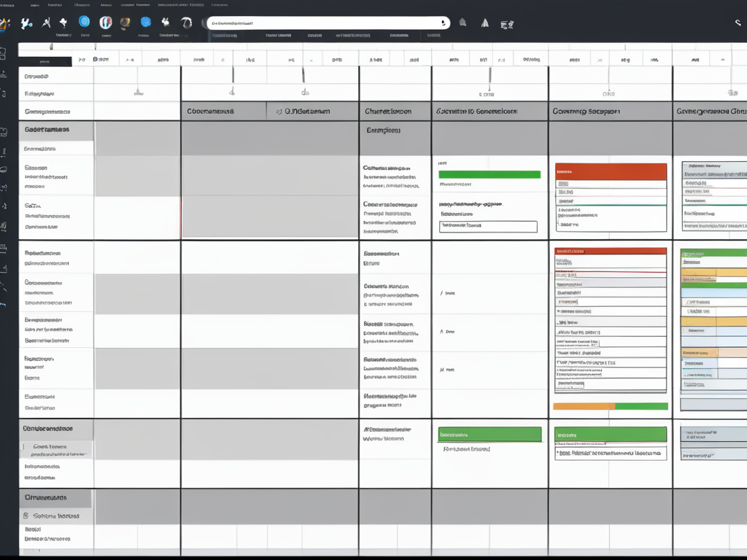747x560 pixels.
Task: Click the red header of the upper card
Action: tap(611, 171)
